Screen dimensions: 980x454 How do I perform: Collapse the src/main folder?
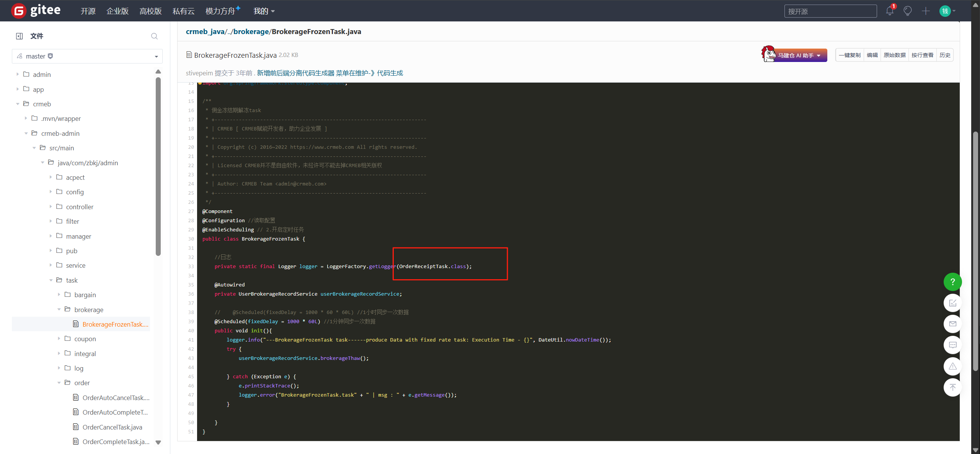pyautogui.click(x=34, y=148)
